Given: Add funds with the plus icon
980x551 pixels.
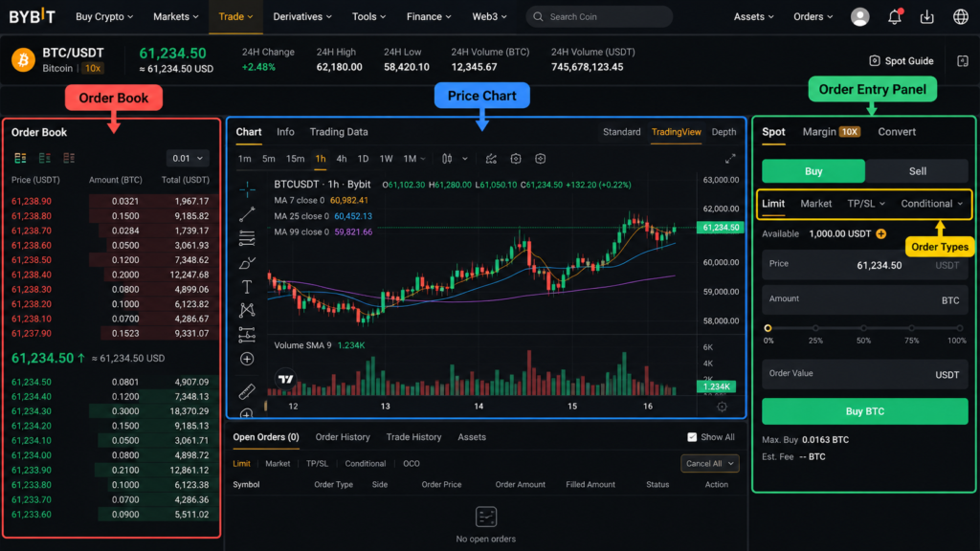Looking at the screenshot, I should pyautogui.click(x=881, y=233).
